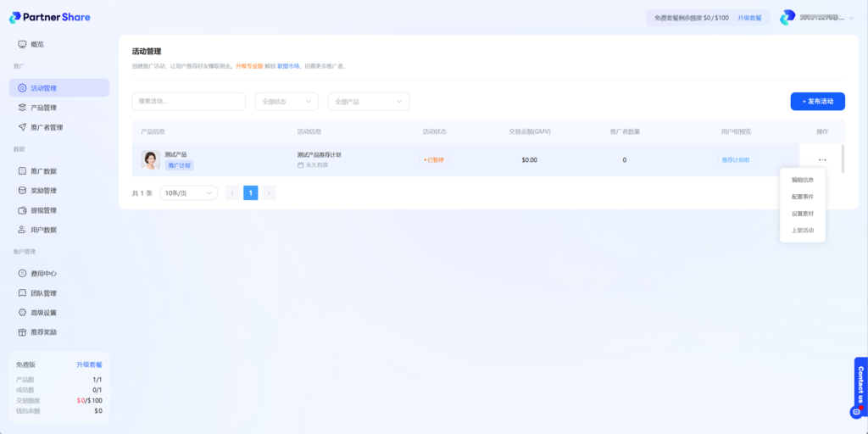Select 编辑信息 from the action menu
Screen dimensions: 868x434
pos(802,180)
